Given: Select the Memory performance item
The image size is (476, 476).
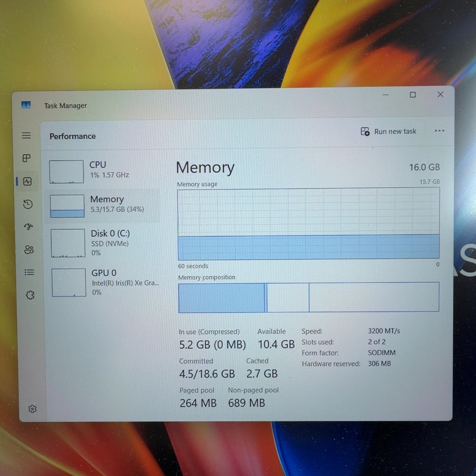Looking at the screenshot, I should [104, 206].
